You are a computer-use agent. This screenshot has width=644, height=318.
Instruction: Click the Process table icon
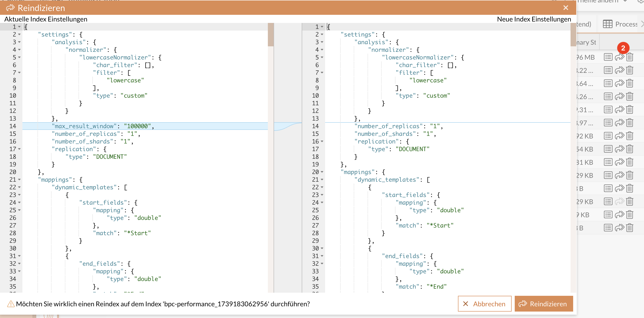tap(608, 24)
